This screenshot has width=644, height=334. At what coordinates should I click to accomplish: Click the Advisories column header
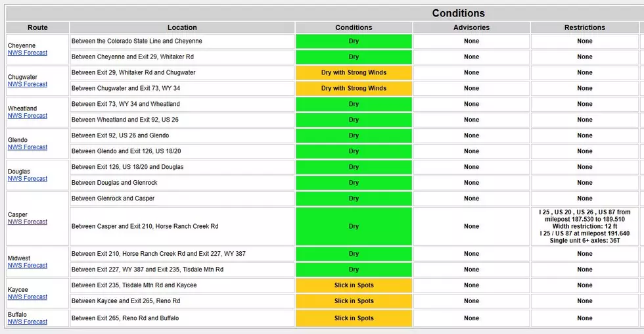point(472,28)
